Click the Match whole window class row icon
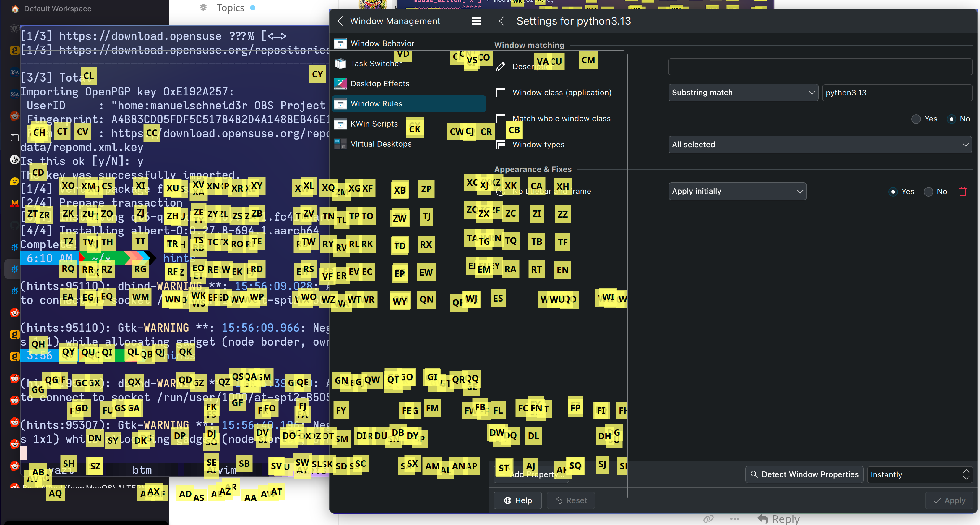 point(501,119)
